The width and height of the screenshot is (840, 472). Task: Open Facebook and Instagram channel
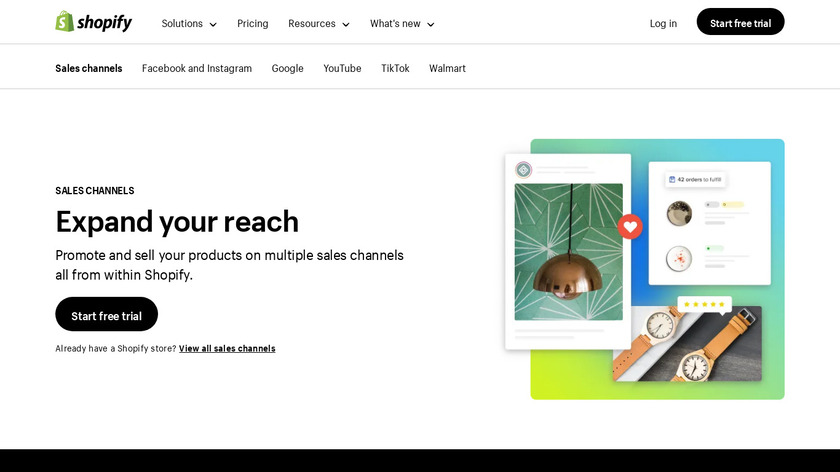tap(197, 69)
